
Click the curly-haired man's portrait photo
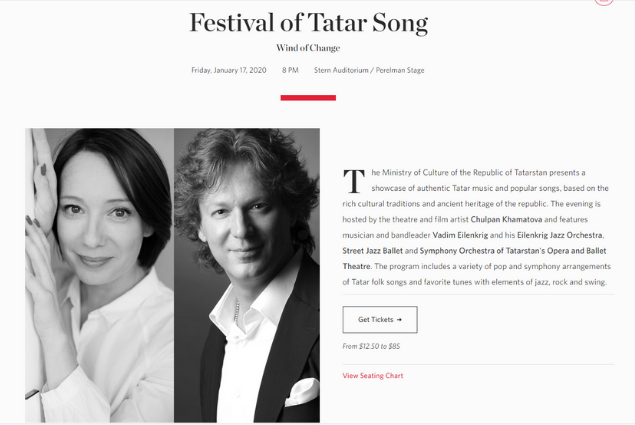click(247, 276)
